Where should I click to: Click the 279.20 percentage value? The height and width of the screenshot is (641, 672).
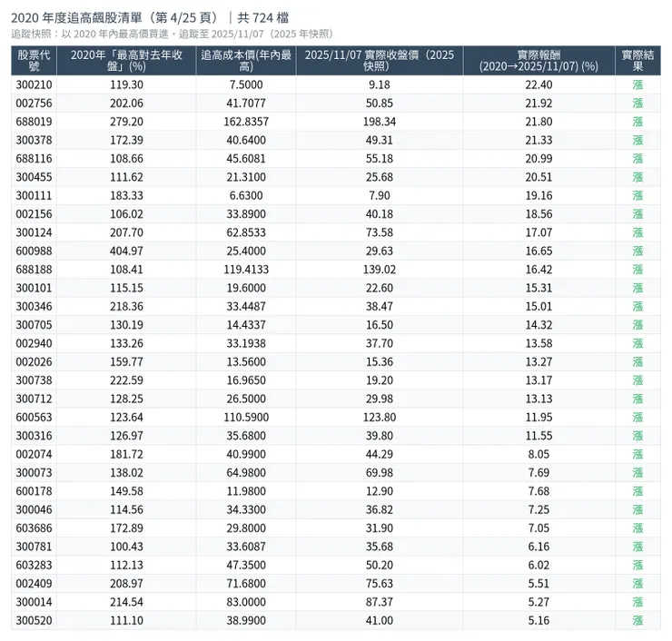click(126, 122)
